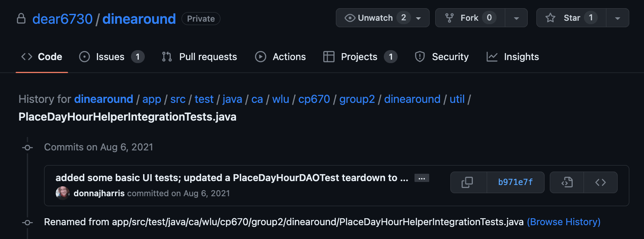
Task: Open the commit titled added some basic UI tests
Action: (232, 178)
